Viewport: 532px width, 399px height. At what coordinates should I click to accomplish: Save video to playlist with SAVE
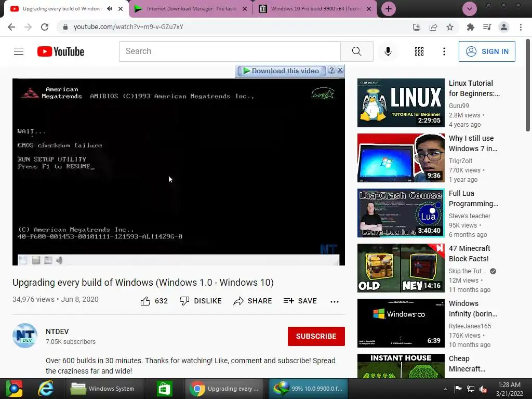(300, 301)
